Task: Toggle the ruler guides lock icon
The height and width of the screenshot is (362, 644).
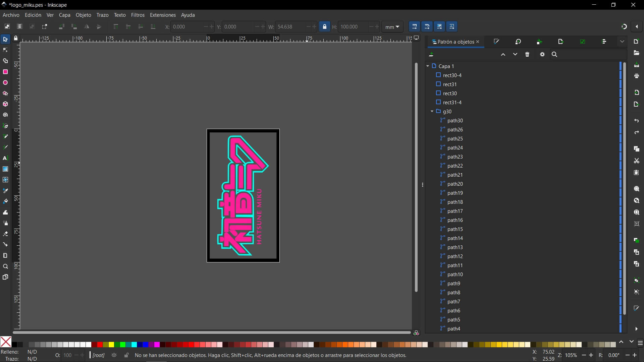Action: [x=16, y=38]
